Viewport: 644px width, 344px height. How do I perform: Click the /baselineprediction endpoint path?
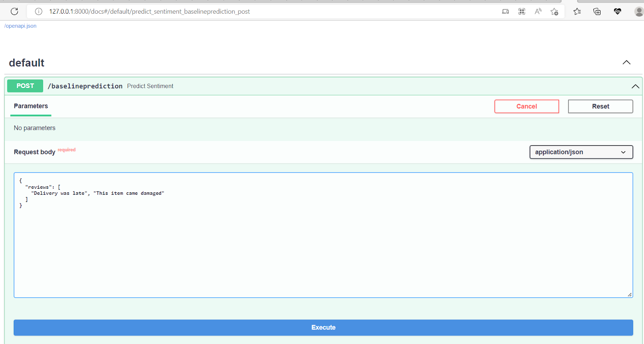point(85,86)
